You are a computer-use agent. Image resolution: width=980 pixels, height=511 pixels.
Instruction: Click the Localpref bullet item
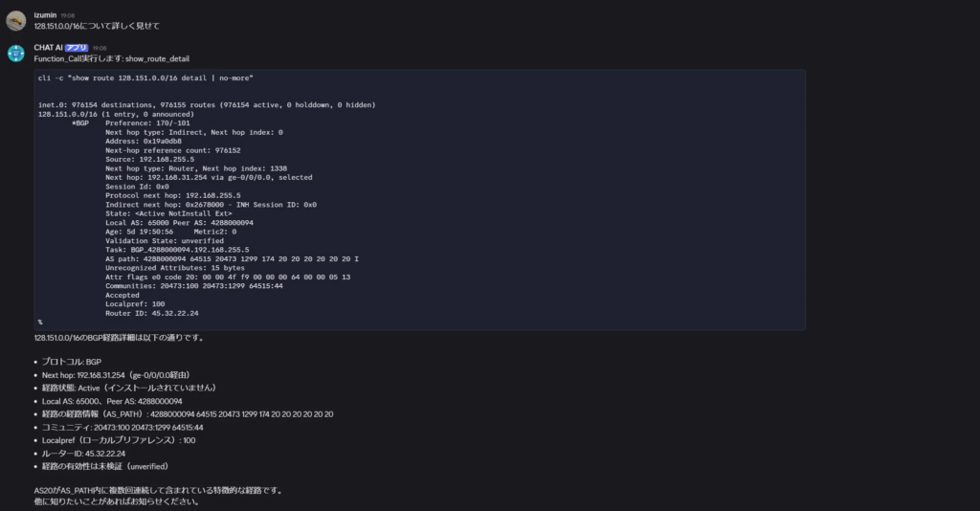[118, 440]
